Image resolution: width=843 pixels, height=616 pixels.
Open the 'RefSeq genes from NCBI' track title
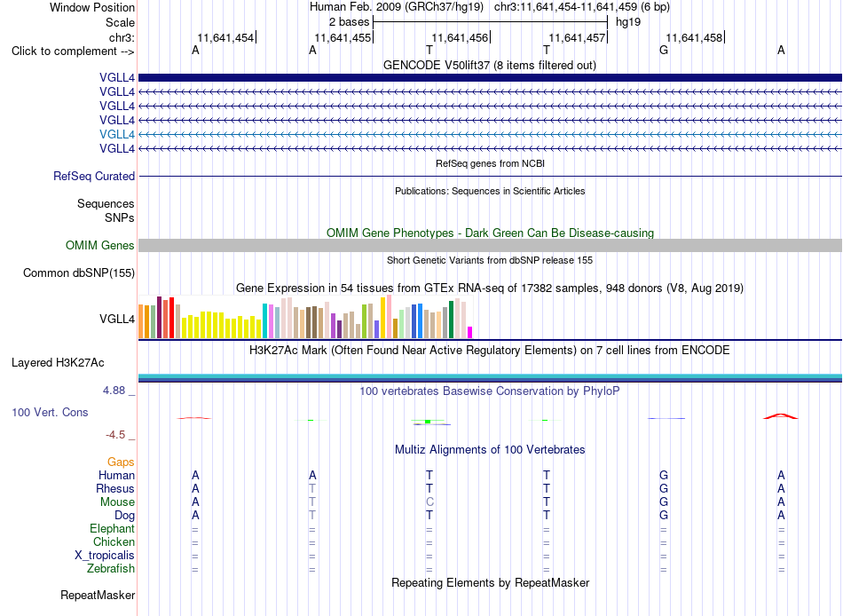pos(490,163)
